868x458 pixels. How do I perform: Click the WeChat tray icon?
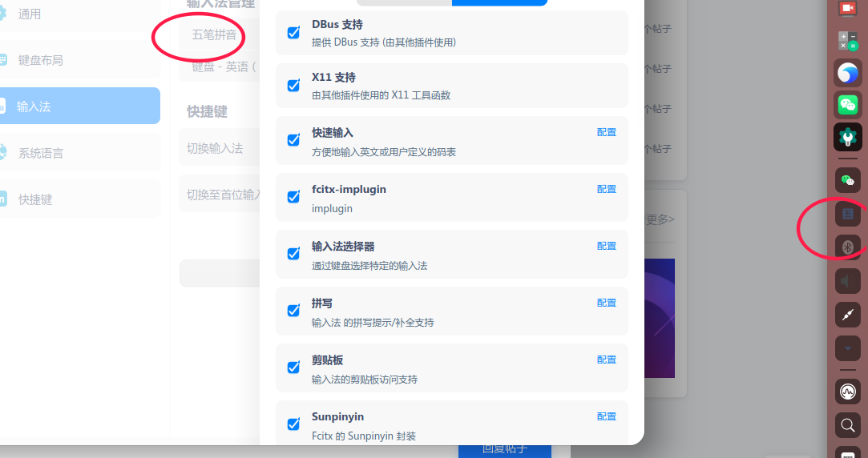847,180
